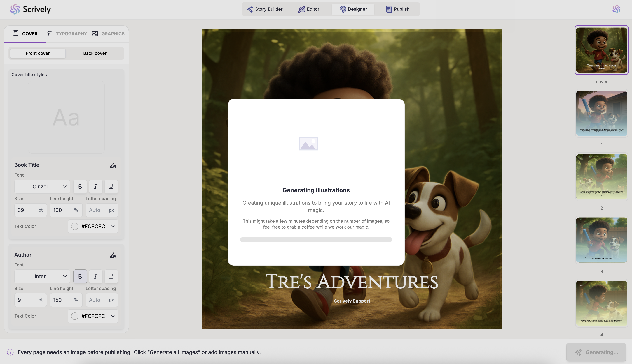Click the Scrively logo in the top-left header

pos(30,9)
